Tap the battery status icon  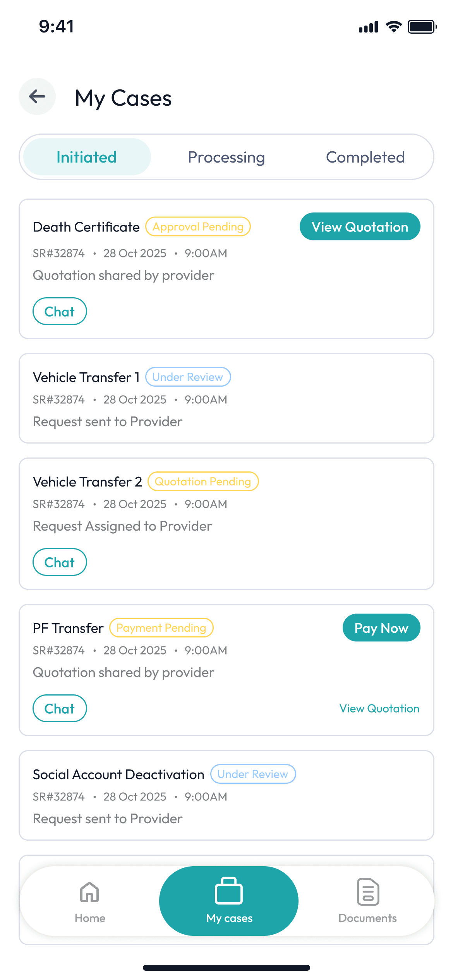pos(422,27)
